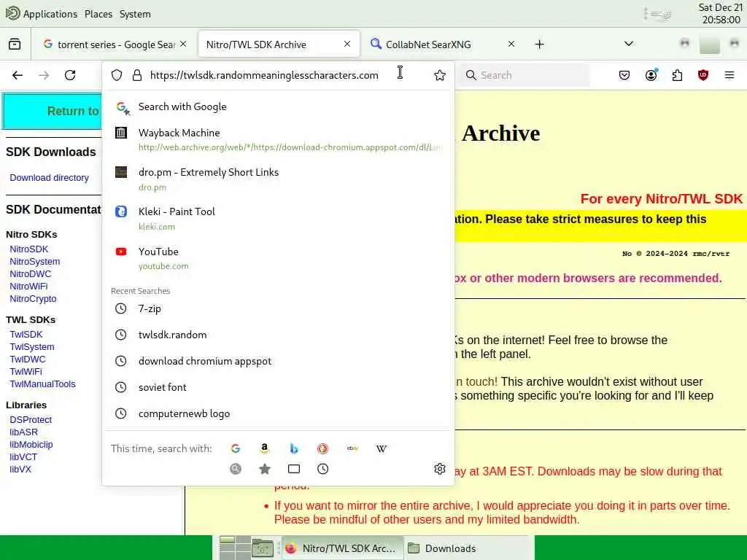Click the forward navigation arrow

click(x=44, y=75)
